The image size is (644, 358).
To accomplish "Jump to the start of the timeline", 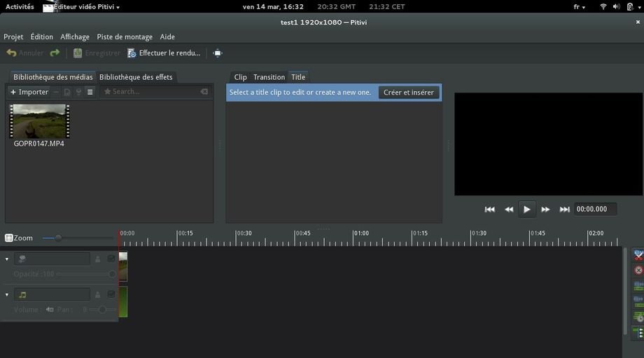I will pos(489,209).
